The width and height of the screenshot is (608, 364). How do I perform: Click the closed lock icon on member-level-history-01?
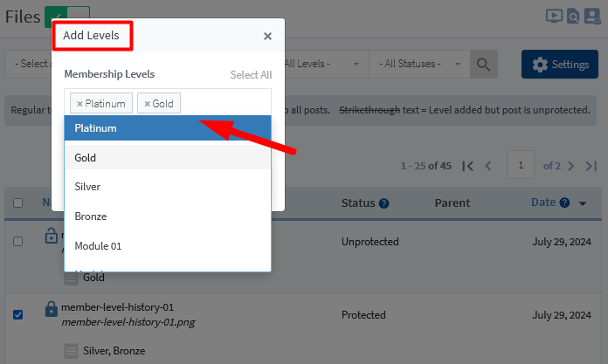52,309
